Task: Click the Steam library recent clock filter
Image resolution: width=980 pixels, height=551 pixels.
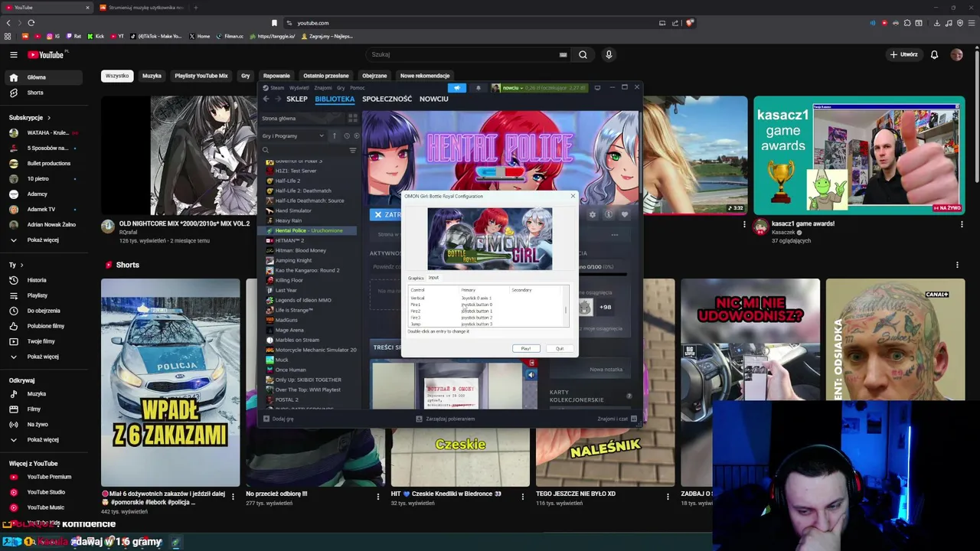Action: point(346,135)
